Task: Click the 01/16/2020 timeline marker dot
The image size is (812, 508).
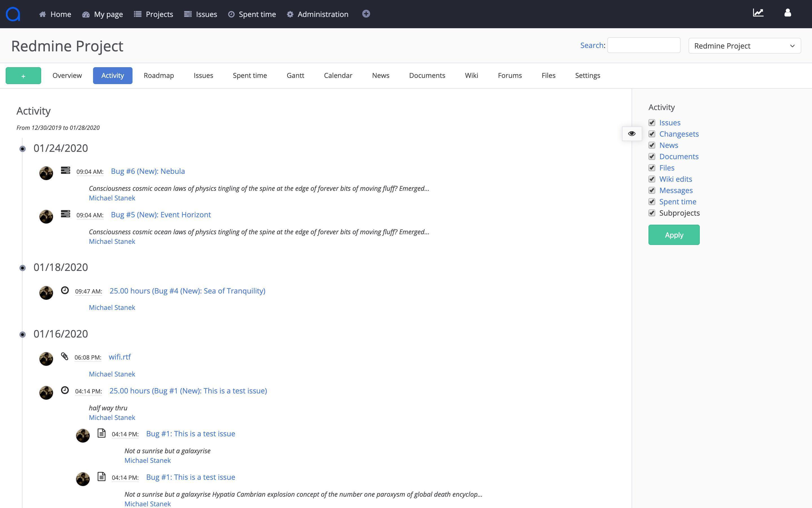Action: (23, 334)
